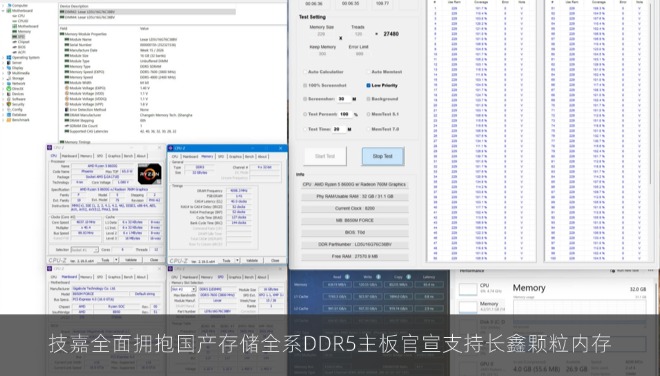Select the ACPI icon in the tree
The height and width of the screenshot is (376, 660).
(14, 52)
